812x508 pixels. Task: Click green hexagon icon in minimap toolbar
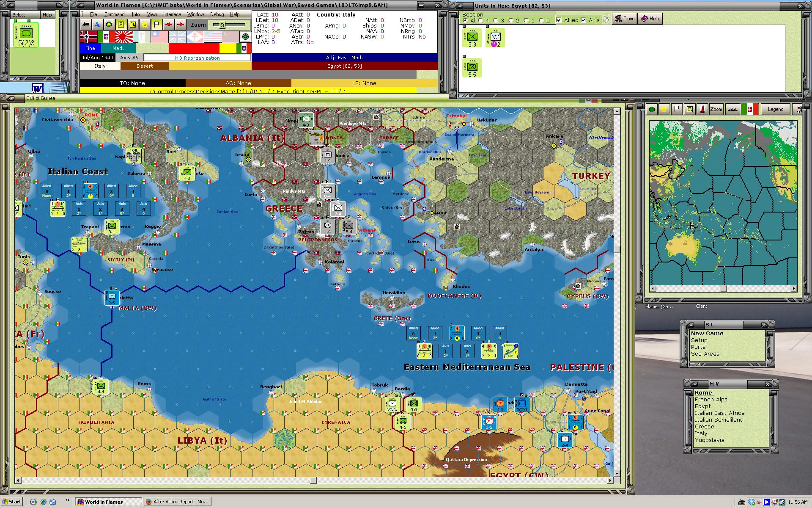coord(652,109)
